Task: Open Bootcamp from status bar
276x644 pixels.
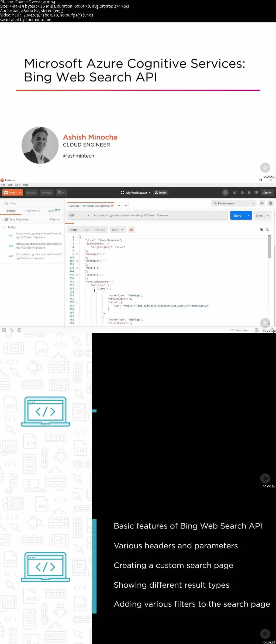Action: (239, 330)
